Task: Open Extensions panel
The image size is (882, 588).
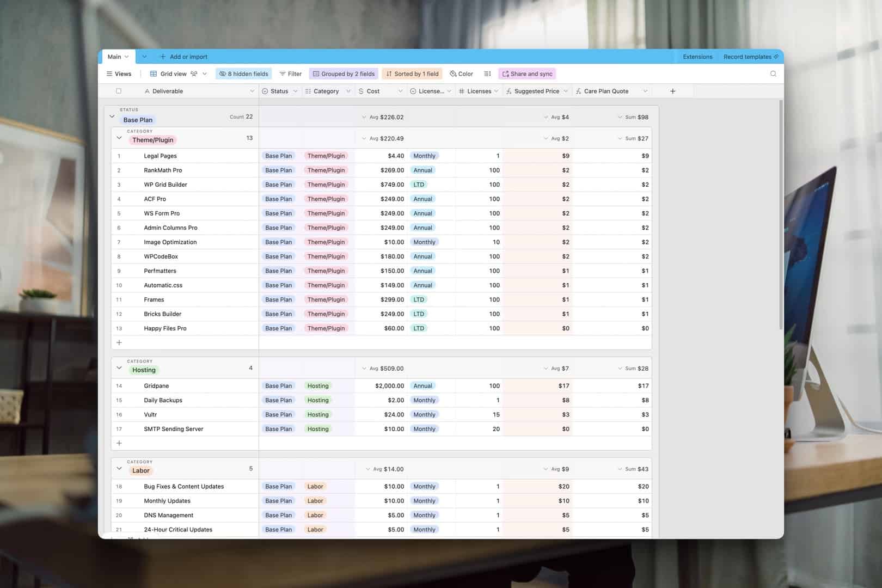Action: pyautogui.click(x=697, y=57)
